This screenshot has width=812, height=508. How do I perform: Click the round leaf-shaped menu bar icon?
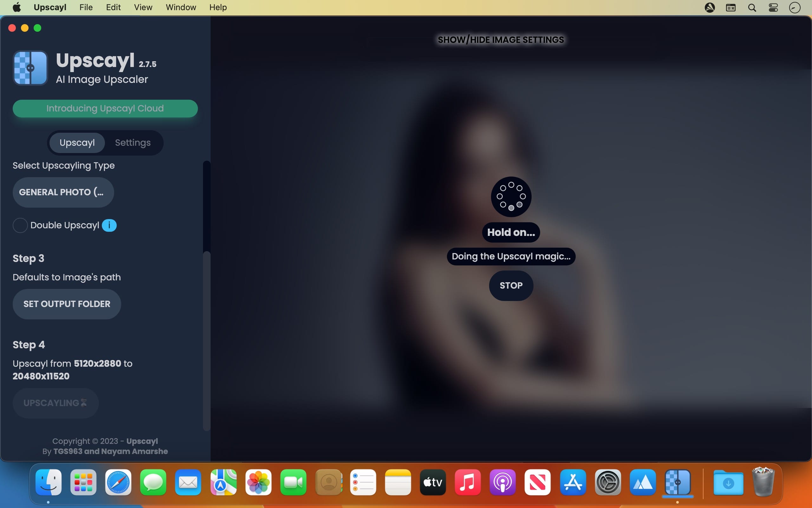pos(710,7)
